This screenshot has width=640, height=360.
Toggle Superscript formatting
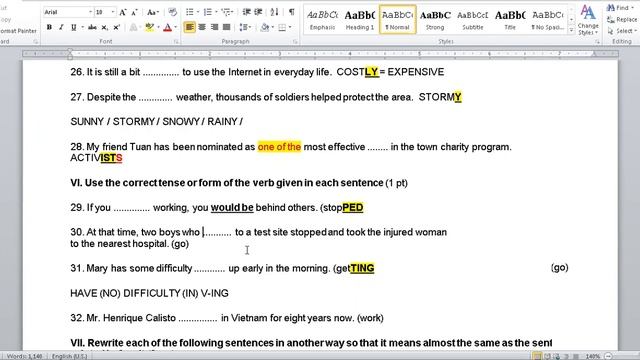(117, 27)
